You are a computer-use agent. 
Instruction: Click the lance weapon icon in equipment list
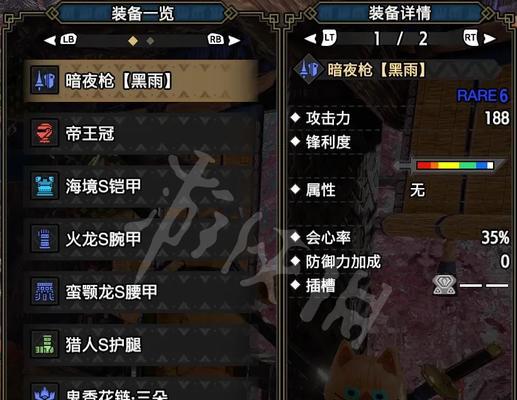[x=45, y=80]
